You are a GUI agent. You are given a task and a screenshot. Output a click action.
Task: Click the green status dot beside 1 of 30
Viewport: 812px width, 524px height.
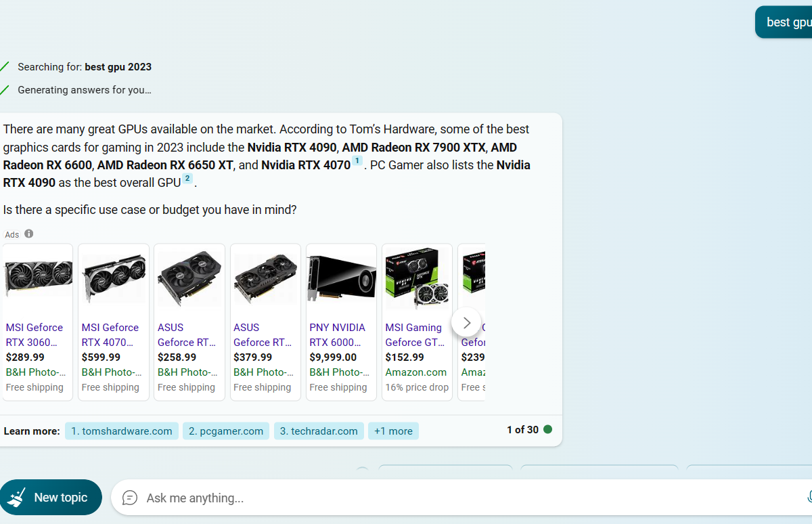[547, 429]
